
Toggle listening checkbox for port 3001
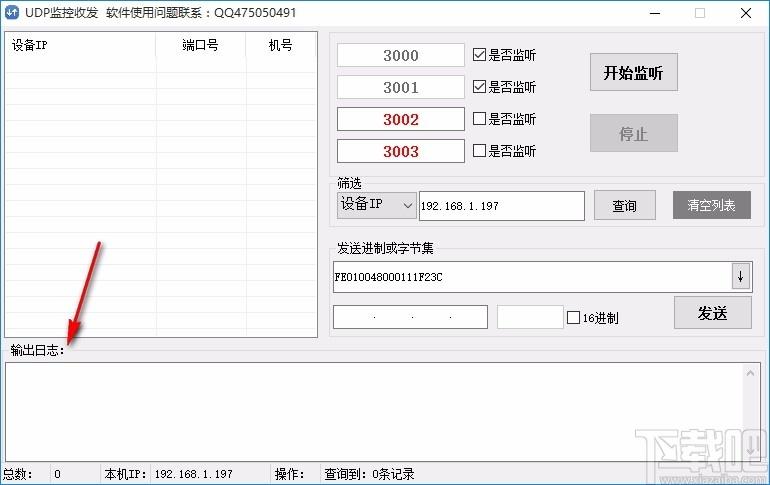[479, 86]
